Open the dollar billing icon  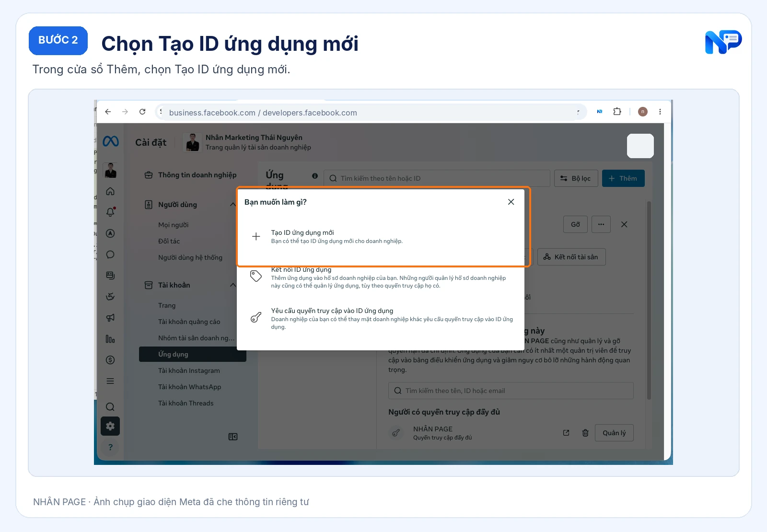[110, 360]
